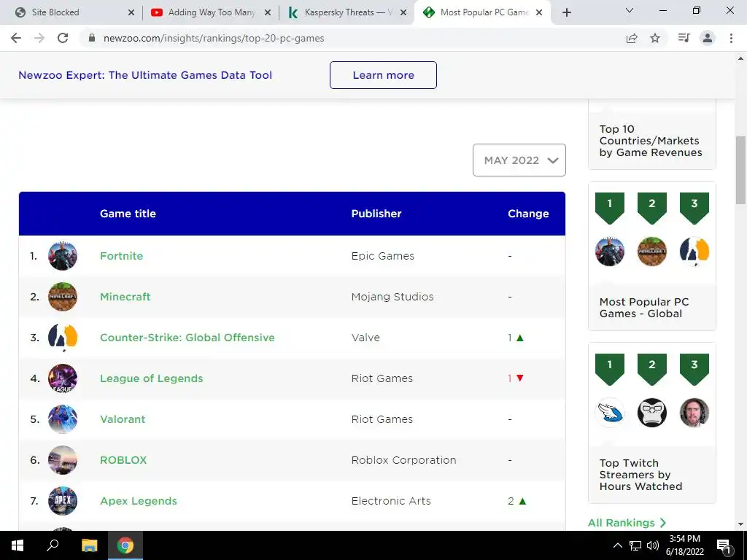Click the address bar URL field
This screenshot has height=560, width=747.
[x=352, y=38]
